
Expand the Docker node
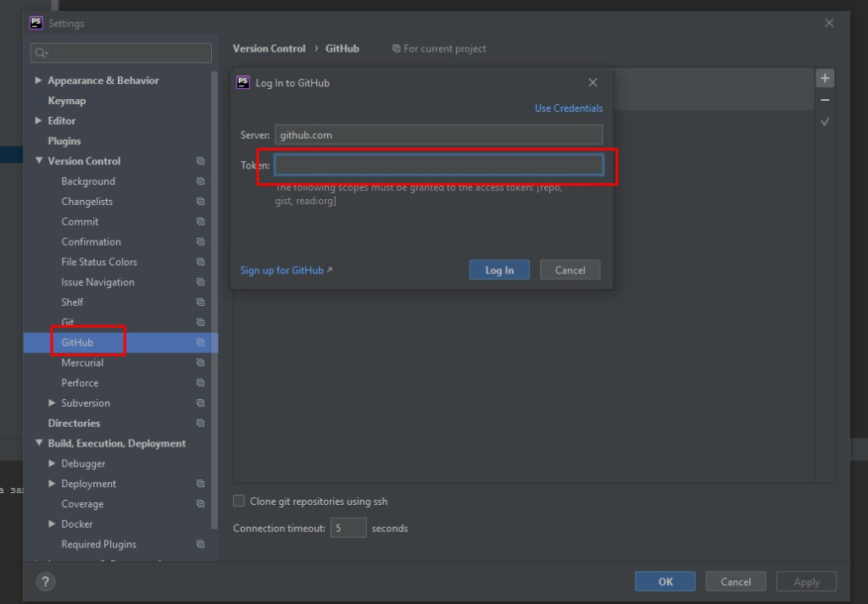pos(52,524)
